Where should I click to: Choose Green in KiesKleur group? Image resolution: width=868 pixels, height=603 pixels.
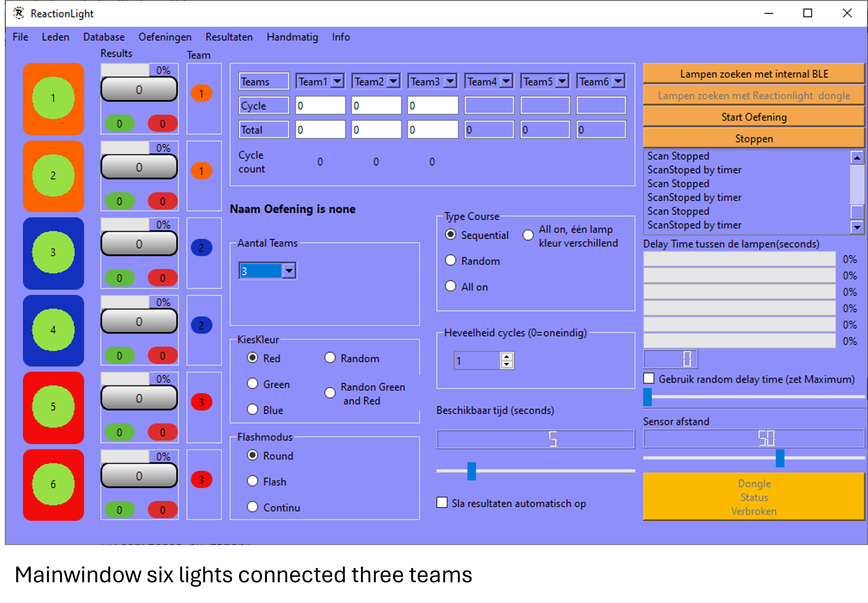(x=252, y=384)
